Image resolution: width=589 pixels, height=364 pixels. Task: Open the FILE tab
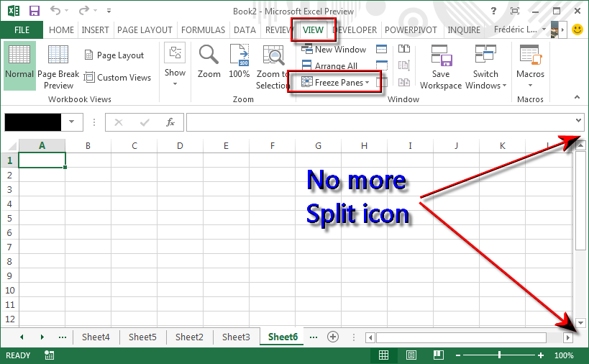point(22,30)
